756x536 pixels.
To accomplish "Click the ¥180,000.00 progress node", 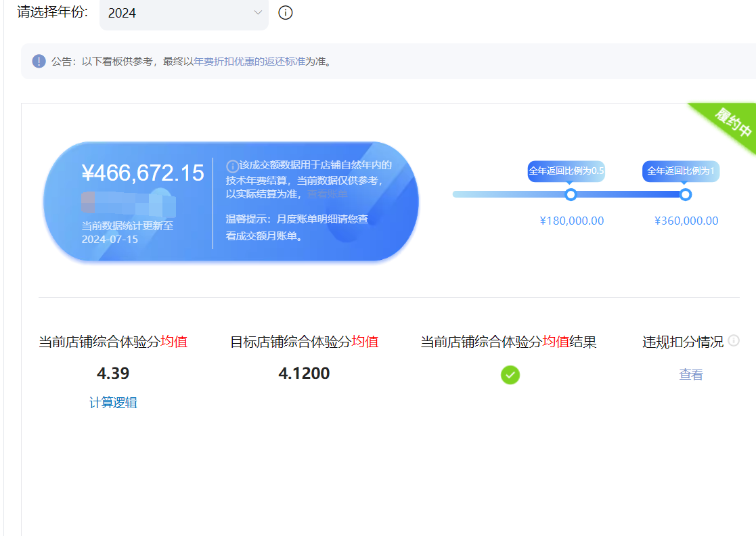I will coord(571,195).
